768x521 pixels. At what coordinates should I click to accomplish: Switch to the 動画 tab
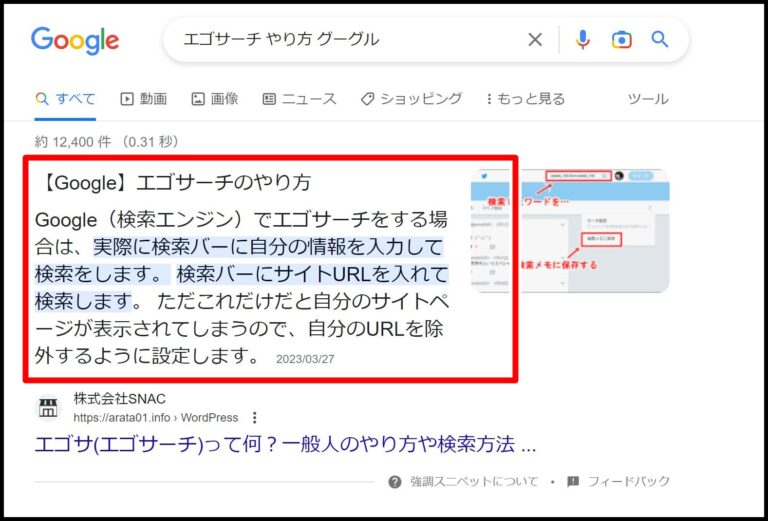click(144, 99)
